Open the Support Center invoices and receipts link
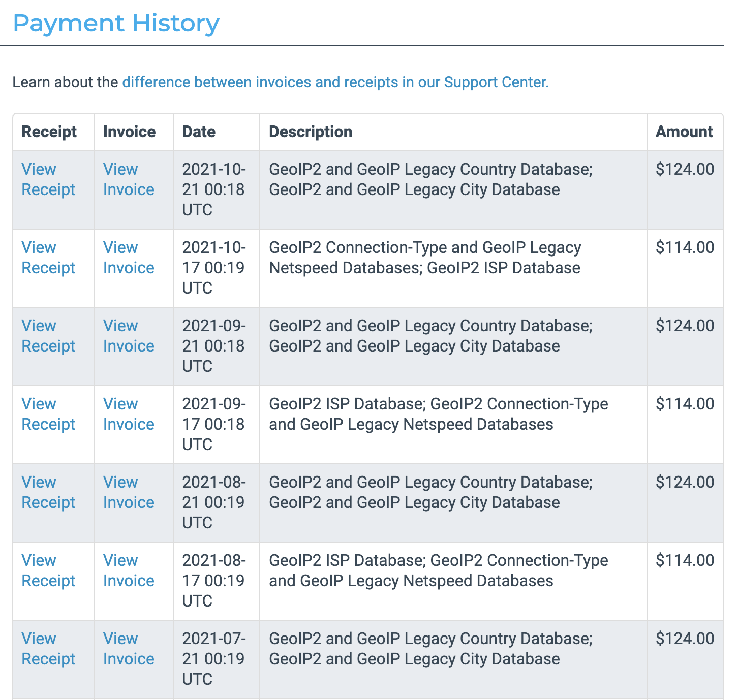The image size is (738, 700). click(x=335, y=82)
